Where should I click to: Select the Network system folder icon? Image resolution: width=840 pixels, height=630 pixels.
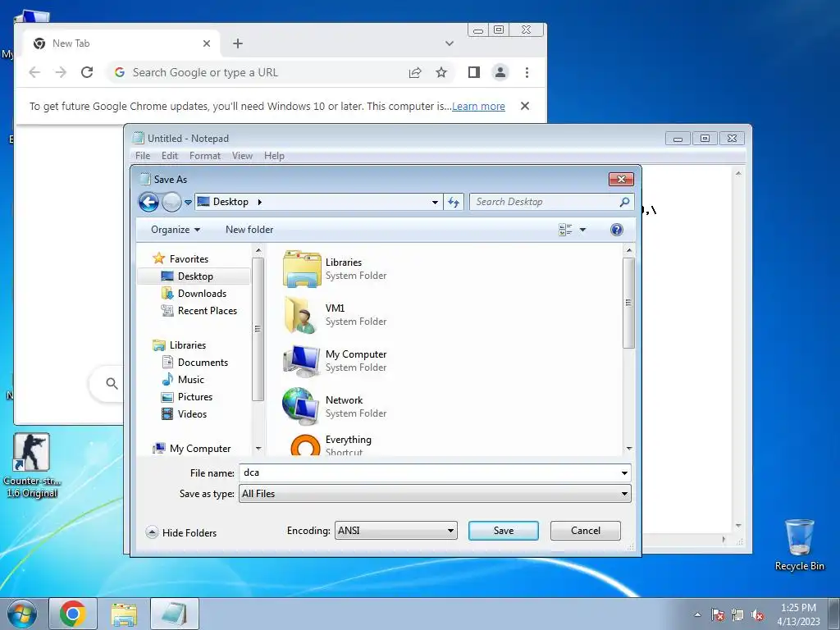point(302,407)
